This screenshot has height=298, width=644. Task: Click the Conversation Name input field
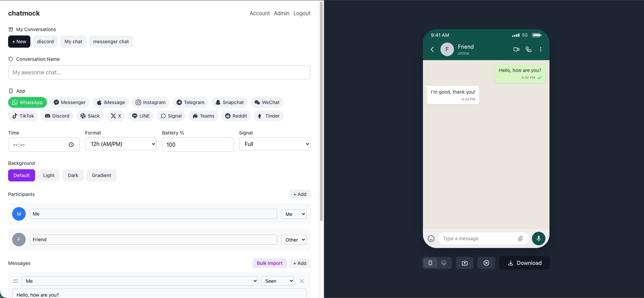click(x=159, y=72)
